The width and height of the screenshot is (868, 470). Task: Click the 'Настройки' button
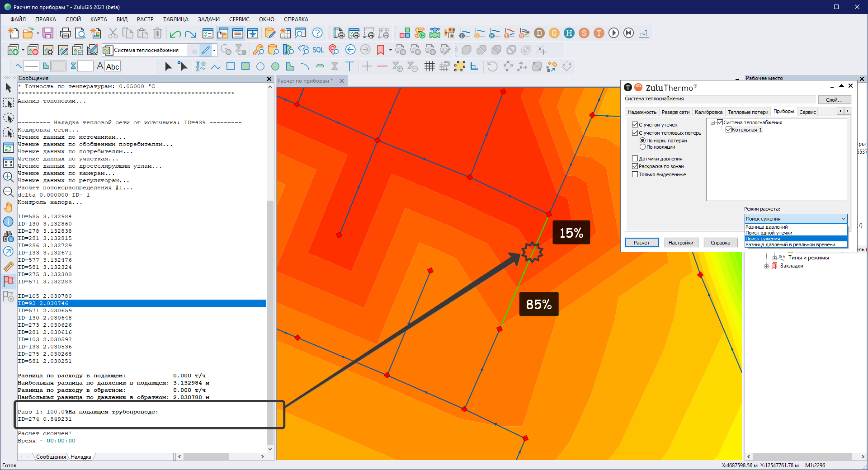coord(680,243)
